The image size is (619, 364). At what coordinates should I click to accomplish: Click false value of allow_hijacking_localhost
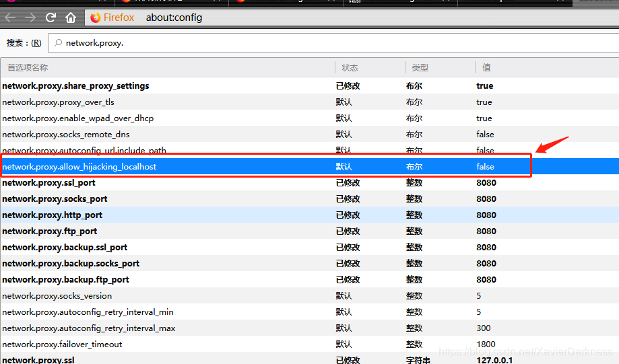485,166
